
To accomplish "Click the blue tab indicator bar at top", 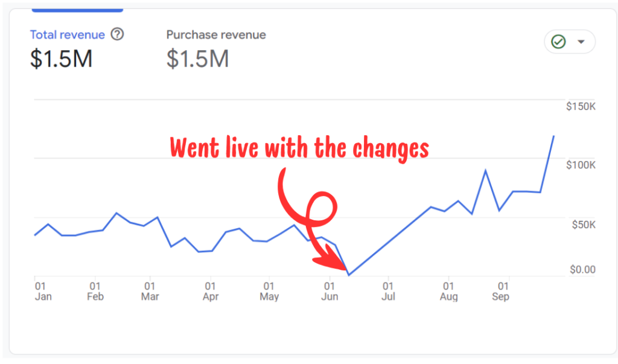I will pyautogui.click(x=77, y=10).
